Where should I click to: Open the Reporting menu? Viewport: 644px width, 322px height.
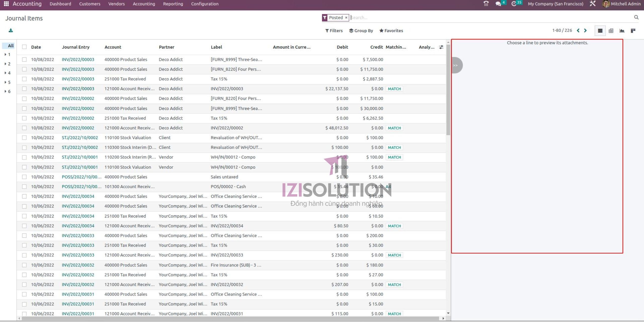(x=173, y=4)
